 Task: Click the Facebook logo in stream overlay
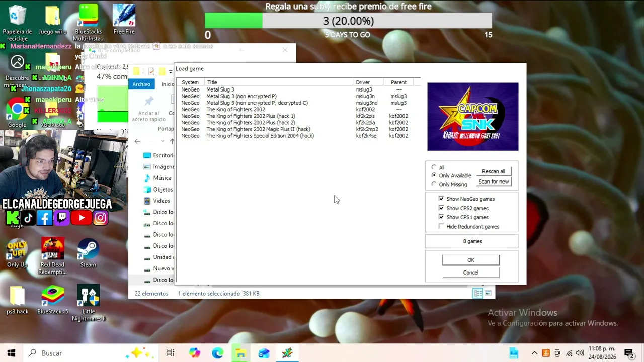point(44,218)
